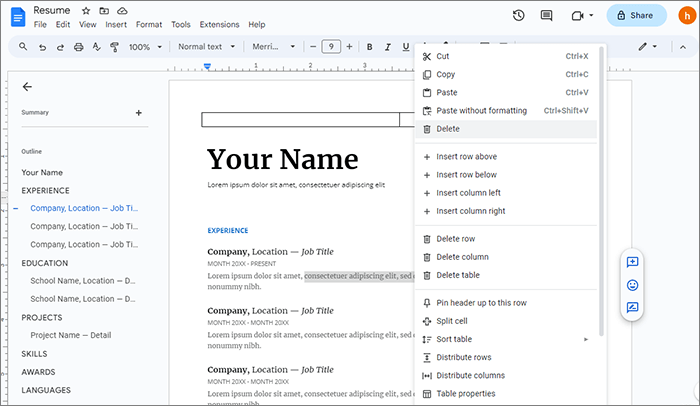
Task: Open the video call options arrow
Action: click(x=591, y=16)
